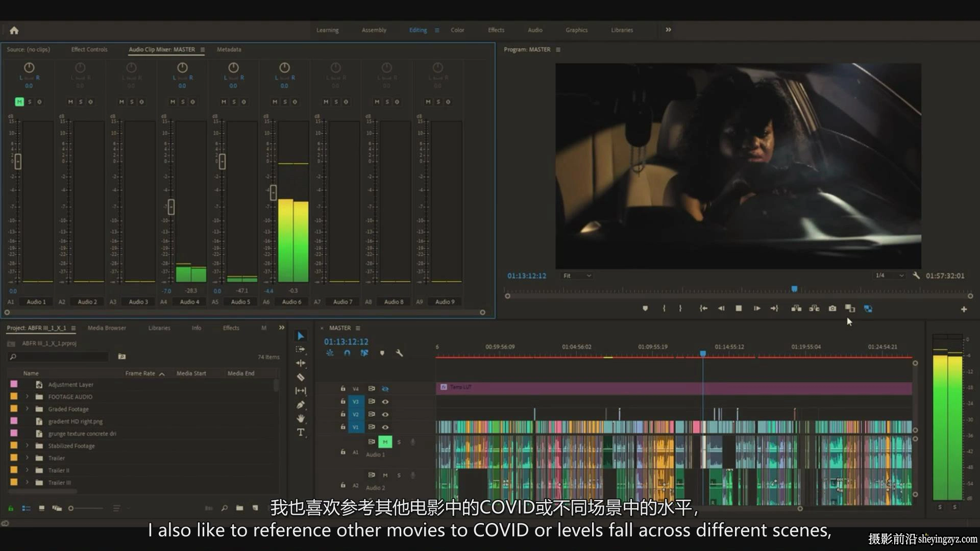Click the Mark In button
The width and height of the screenshot is (980, 551).
(x=664, y=309)
